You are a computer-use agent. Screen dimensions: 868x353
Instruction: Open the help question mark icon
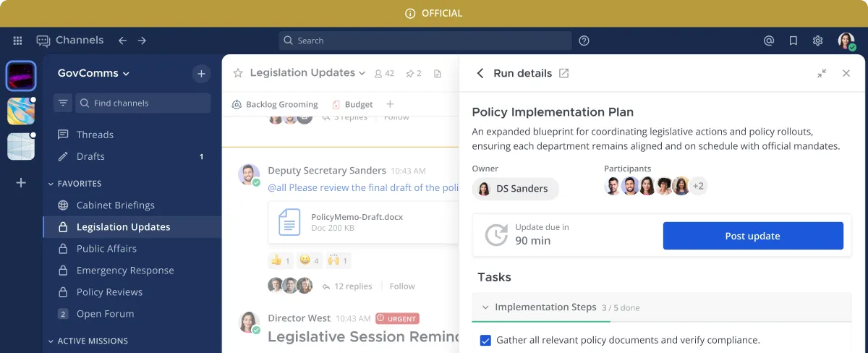click(584, 41)
